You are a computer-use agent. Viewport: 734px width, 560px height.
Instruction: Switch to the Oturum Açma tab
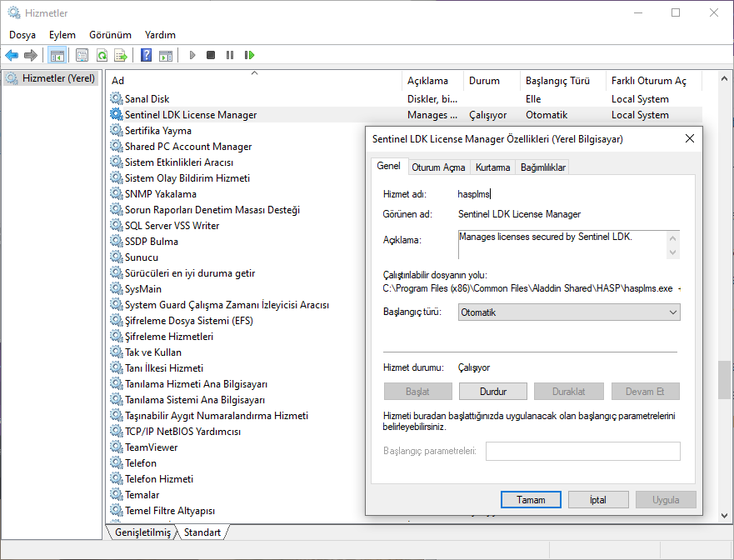coord(438,167)
